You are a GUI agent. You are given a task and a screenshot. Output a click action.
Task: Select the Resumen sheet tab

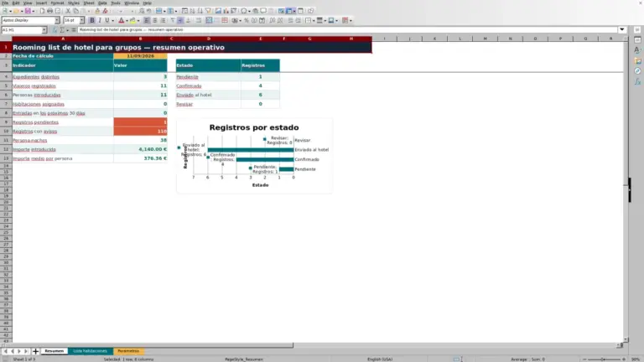[x=55, y=351]
